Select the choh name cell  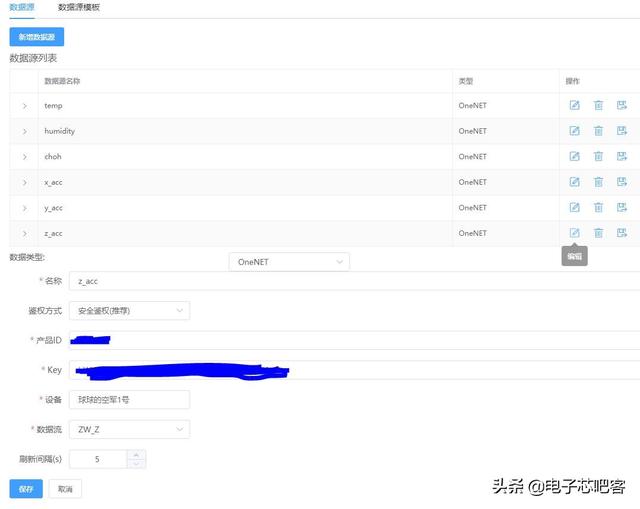click(245, 156)
